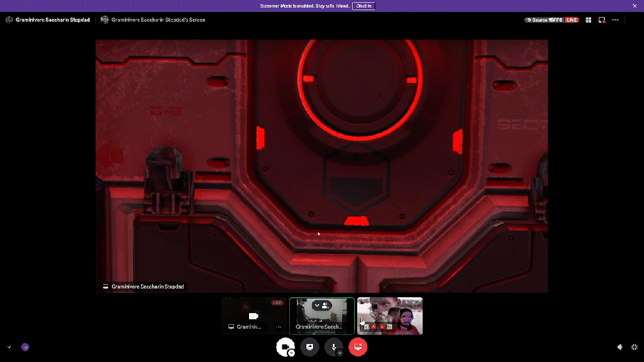This screenshot has width=644, height=362.
Task: Dismiss the Streamer Mode notice banner
Action: pos(634,6)
